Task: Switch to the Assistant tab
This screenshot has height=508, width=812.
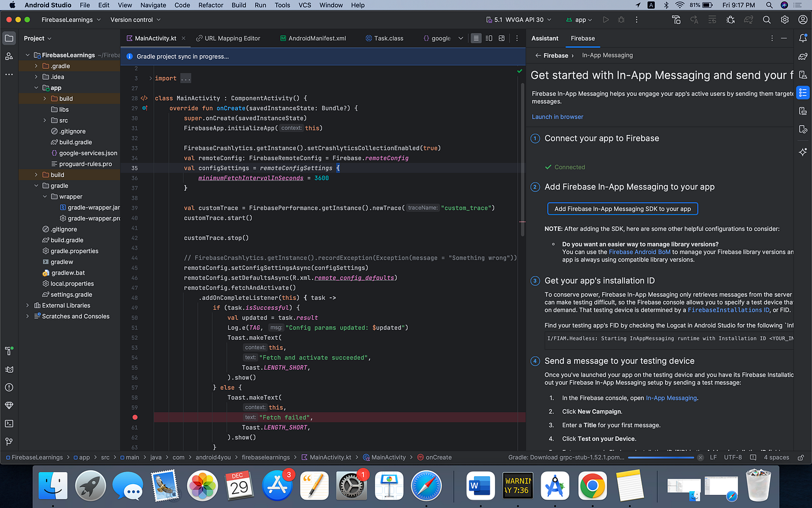Action: coord(544,38)
